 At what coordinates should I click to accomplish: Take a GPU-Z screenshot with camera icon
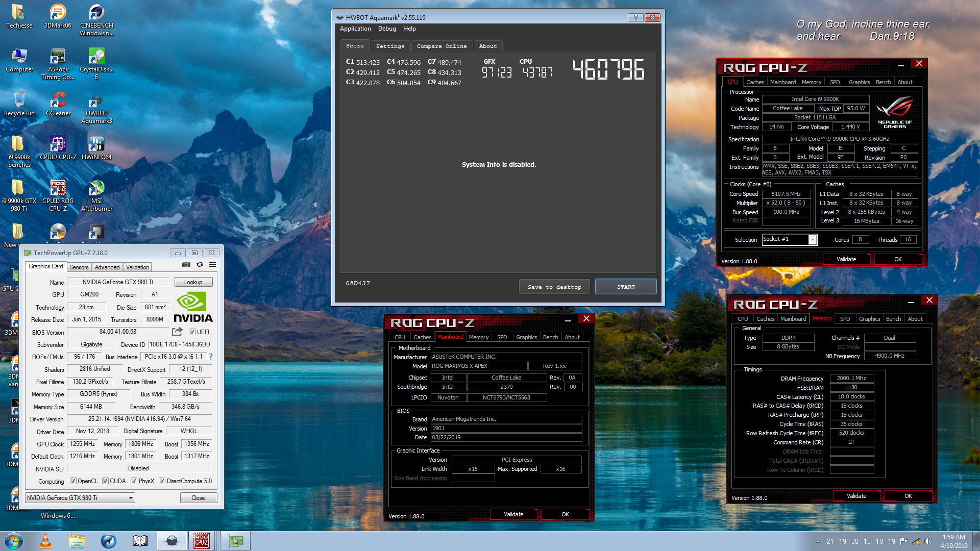click(x=186, y=264)
